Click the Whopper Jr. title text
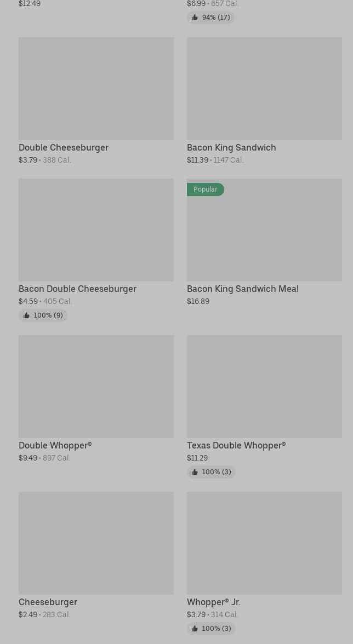Screen dimensions: 353x644 pos(213,602)
